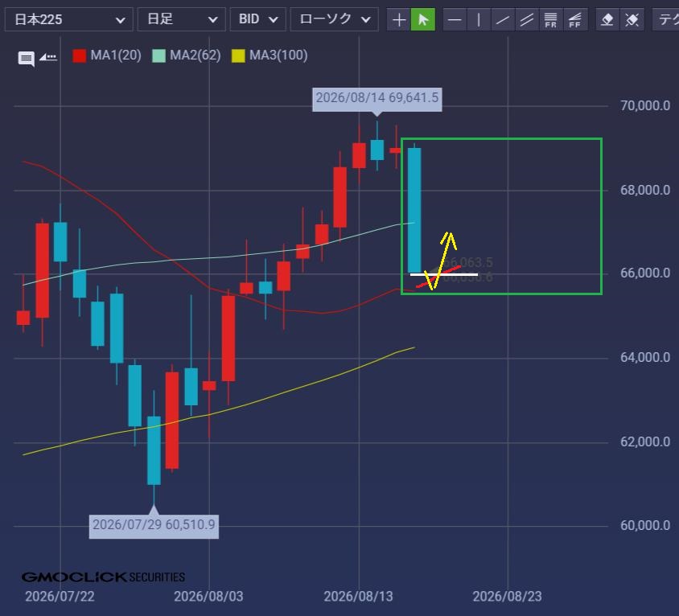Image resolution: width=679 pixels, height=616 pixels.
Task: Click the lowest blue candle above 60,510.9
Action: click(154, 450)
